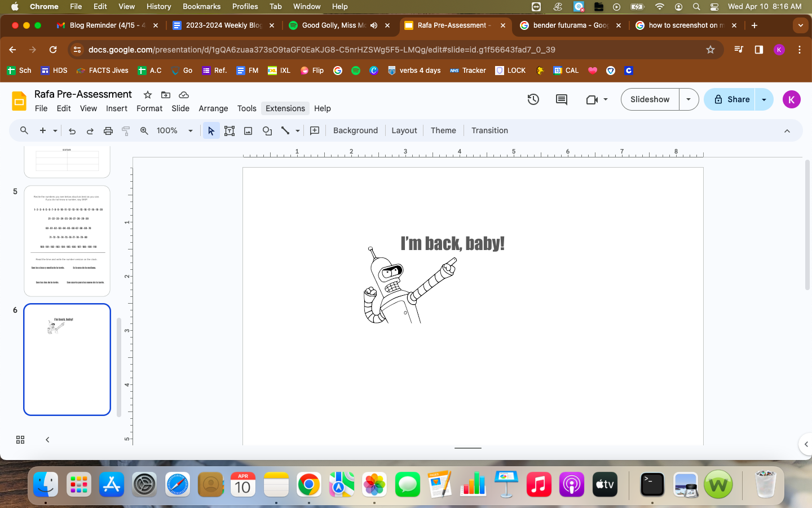This screenshot has height=508, width=812.
Task: Reload the page
Action: coord(53,50)
